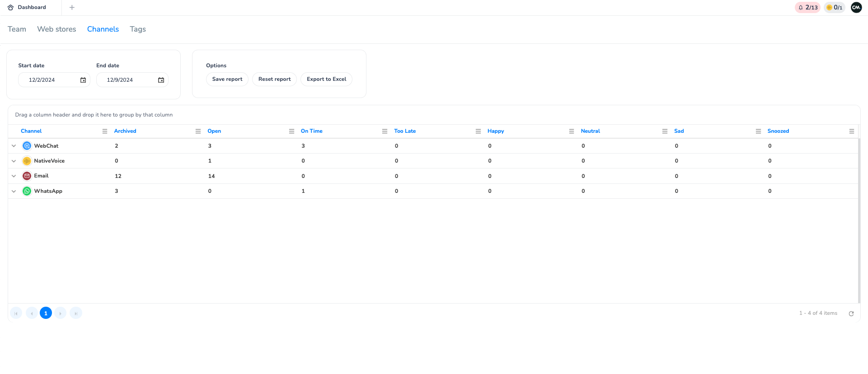The height and width of the screenshot is (374, 868).
Task: Open the user profile avatar
Action: 856,7
